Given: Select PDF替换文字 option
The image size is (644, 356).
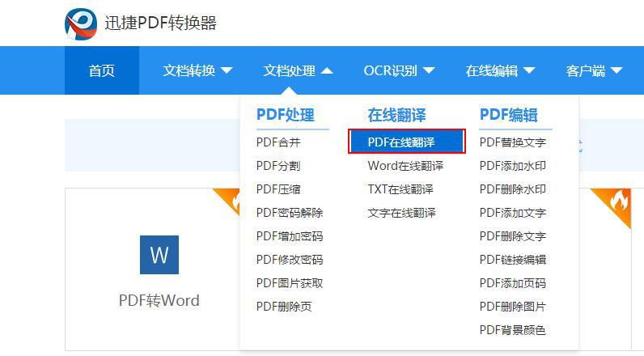Looking at the screenshot, I should 513,142.
